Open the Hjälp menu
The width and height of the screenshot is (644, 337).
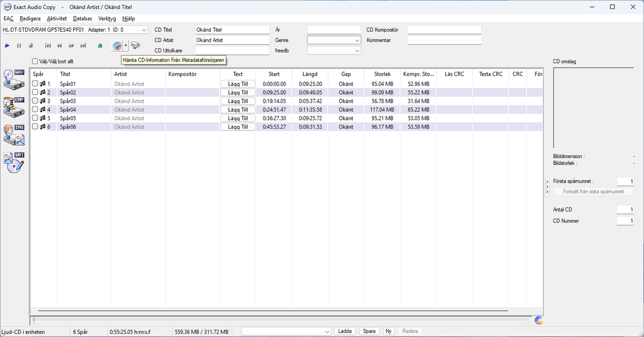pyautogui.click(x=129, y=19)
